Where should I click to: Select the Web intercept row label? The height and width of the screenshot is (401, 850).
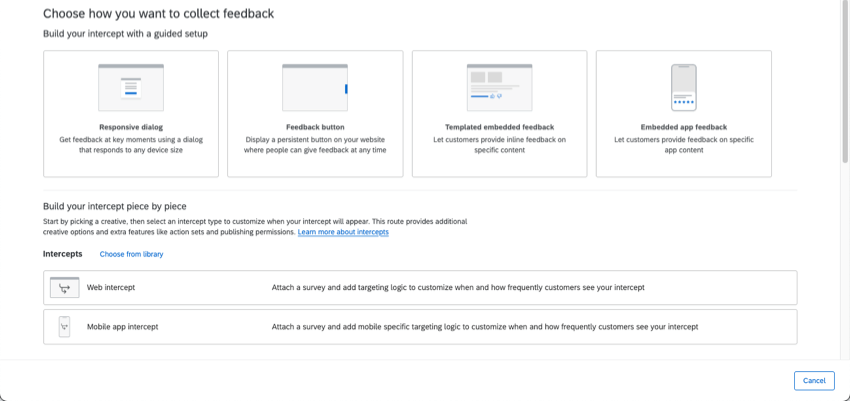tap(111, 287)
